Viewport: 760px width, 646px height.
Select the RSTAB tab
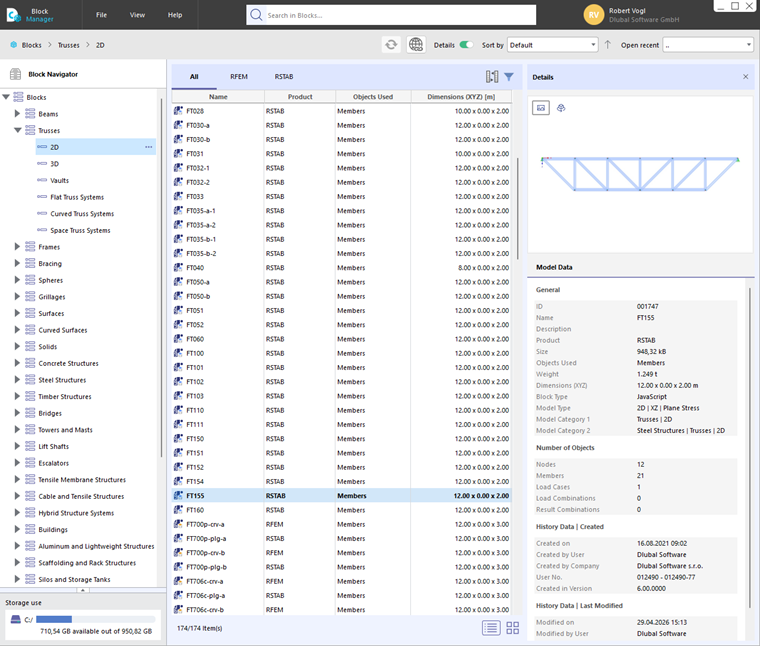pos(284,77)
